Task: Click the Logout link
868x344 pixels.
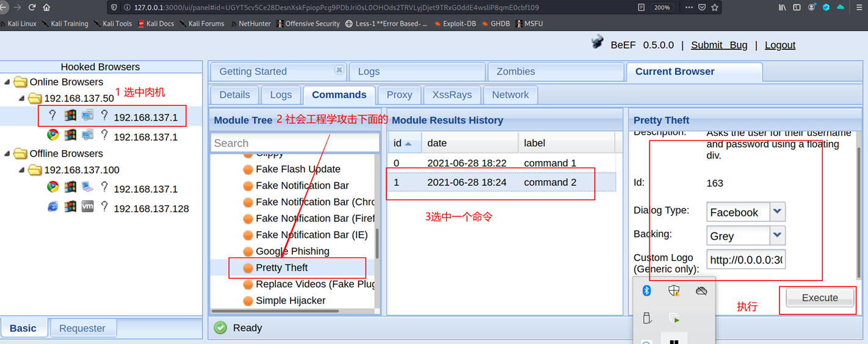Action: coord(779,45)
